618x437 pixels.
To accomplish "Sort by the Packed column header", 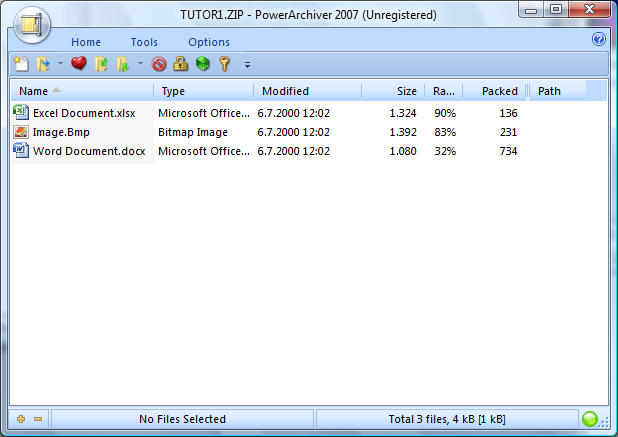I will tap(494, 91).
